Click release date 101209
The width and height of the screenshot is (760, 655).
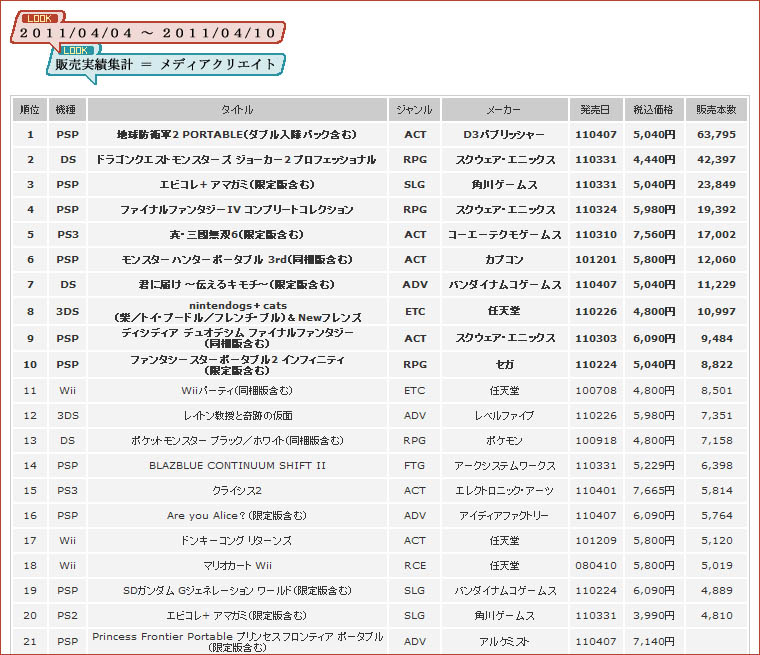(596, 541)
